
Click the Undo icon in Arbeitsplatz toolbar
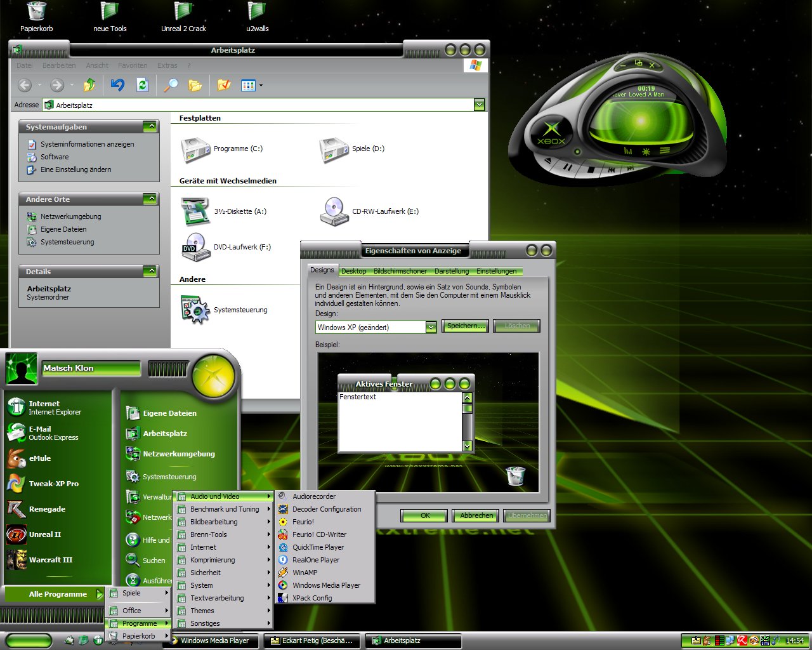[117, 85]
